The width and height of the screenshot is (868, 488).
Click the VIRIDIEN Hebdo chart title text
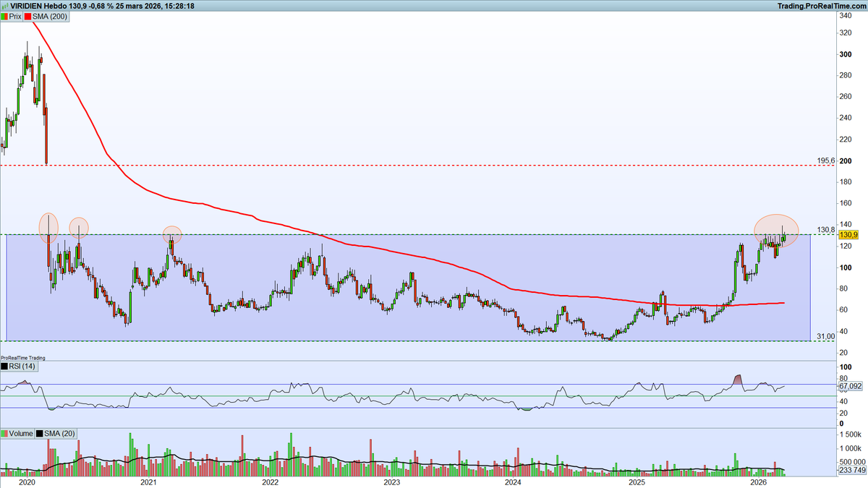pos(40,5)
